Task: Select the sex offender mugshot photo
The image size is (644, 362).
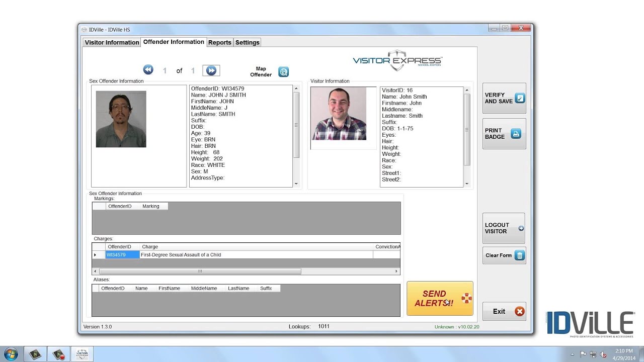Action: point(121,119)
